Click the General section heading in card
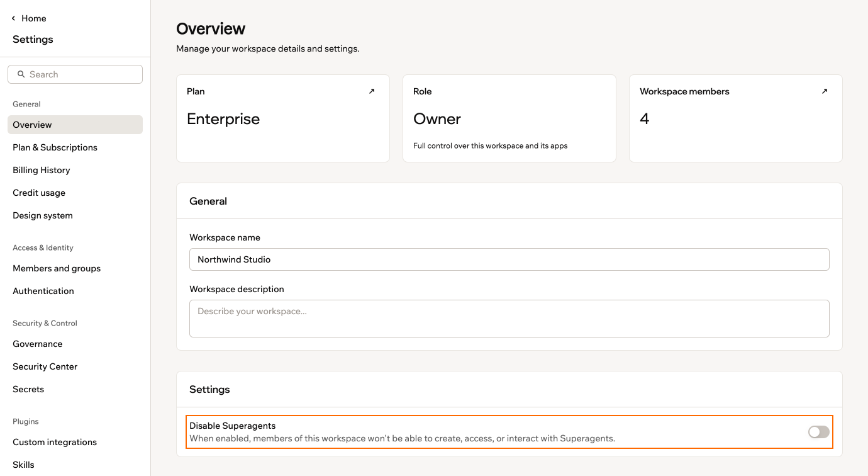 pos(208,201)
